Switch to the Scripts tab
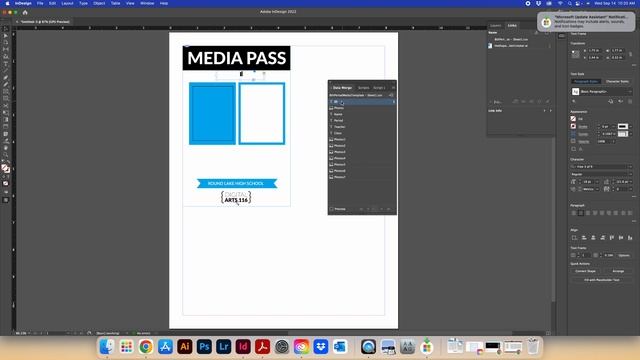The height and width of the screenshot is (360, 640). pos(363,88)
